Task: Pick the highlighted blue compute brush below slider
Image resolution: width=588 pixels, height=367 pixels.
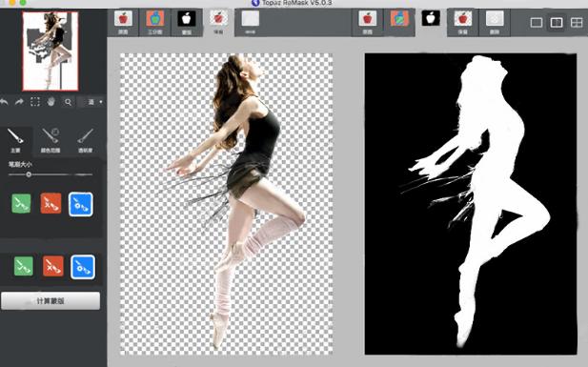Action: [81, 205]
